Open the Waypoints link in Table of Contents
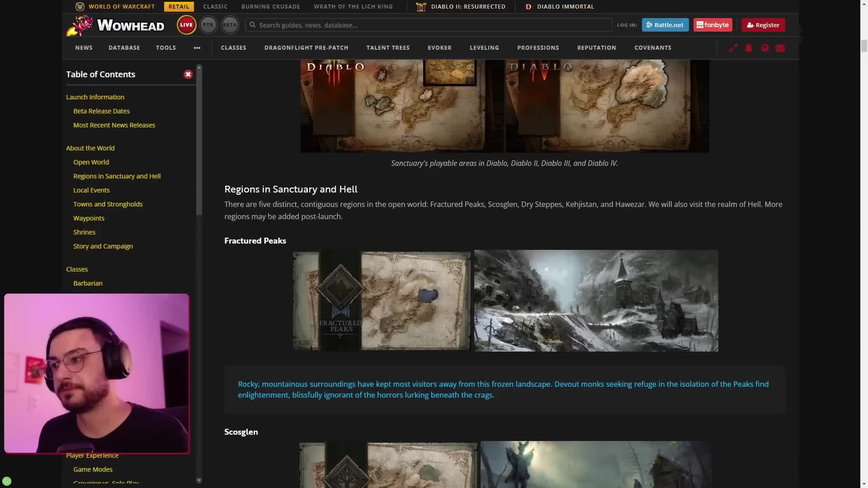Viewport: 868px width, 488px height. pos(89,218)
